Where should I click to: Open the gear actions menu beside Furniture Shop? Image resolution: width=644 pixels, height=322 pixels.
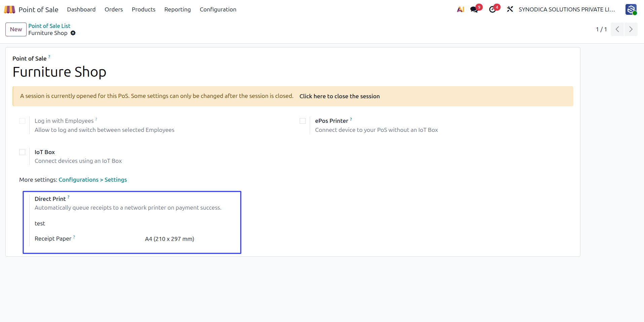[73, 33]
